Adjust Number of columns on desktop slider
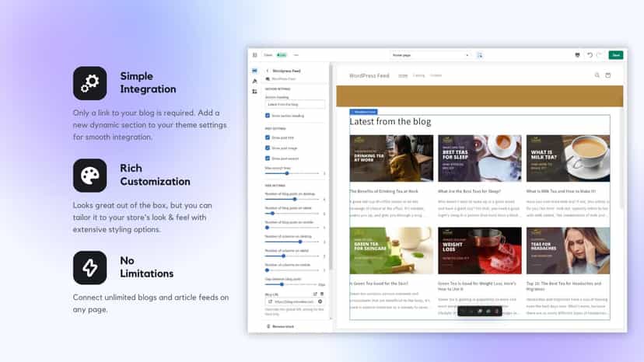The height and width of the screenshot is (362, 644). (x=292, y=242)
